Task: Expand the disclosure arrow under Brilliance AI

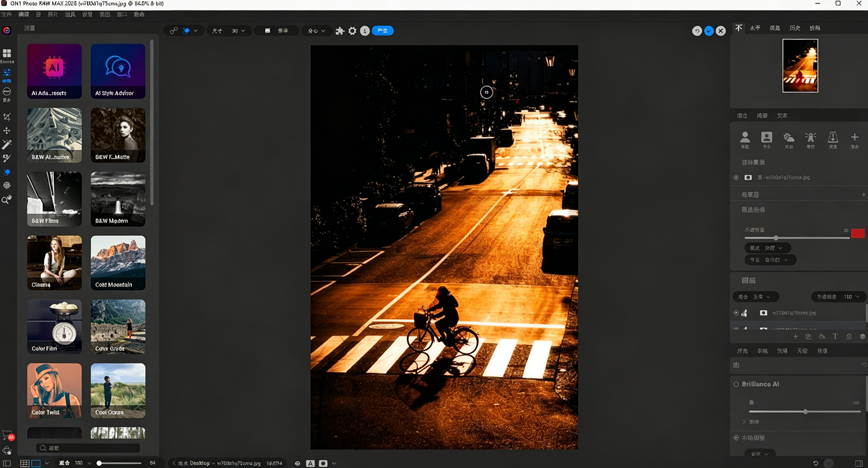Action: click(x=744, y=422)
